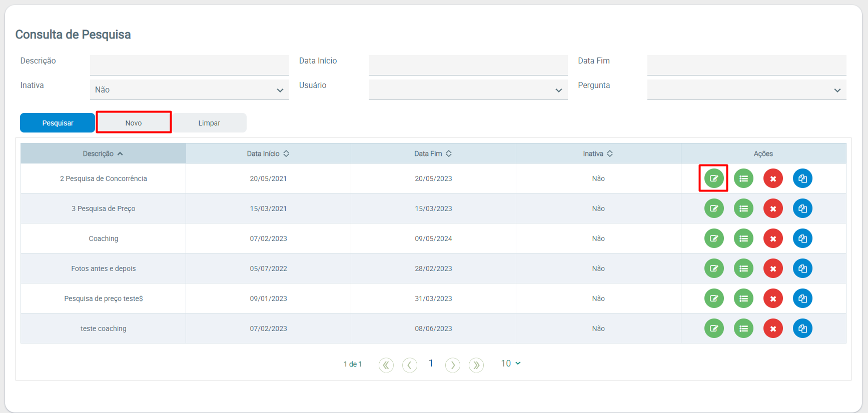Jump to the last results page

pos(476,365)
